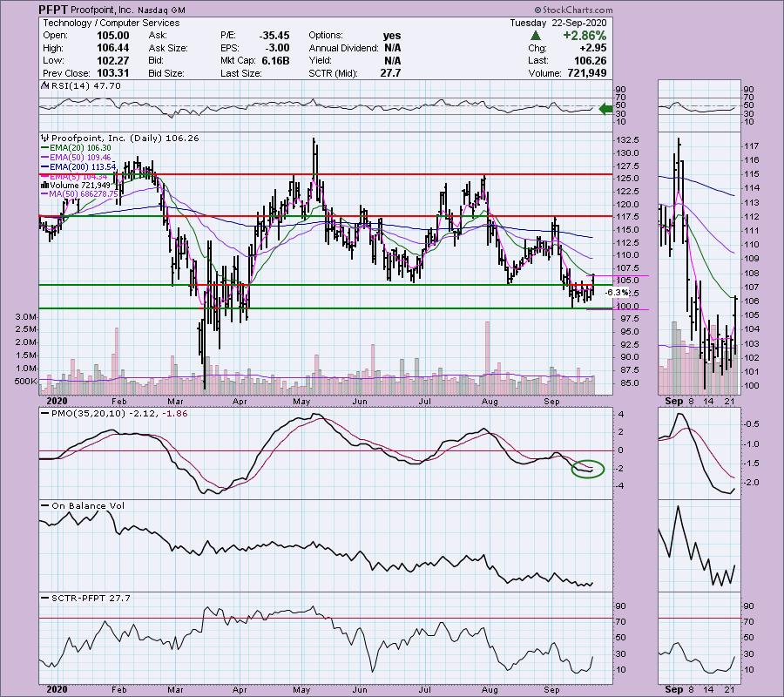Click the zoomed On Balance Volume side panel
Viewport: 784px width, 697px height.
click(x=699, y=545)
